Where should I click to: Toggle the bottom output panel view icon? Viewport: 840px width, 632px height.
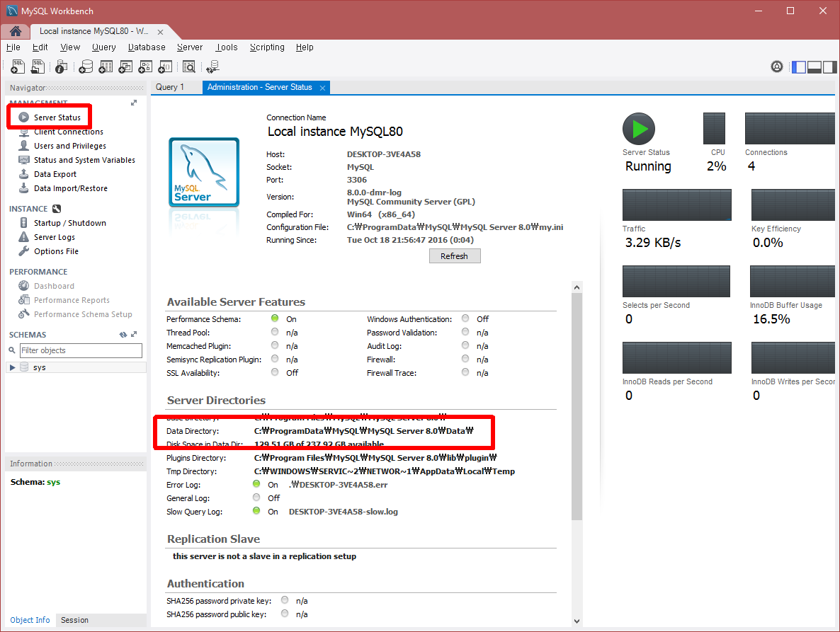tap(815, 67)
